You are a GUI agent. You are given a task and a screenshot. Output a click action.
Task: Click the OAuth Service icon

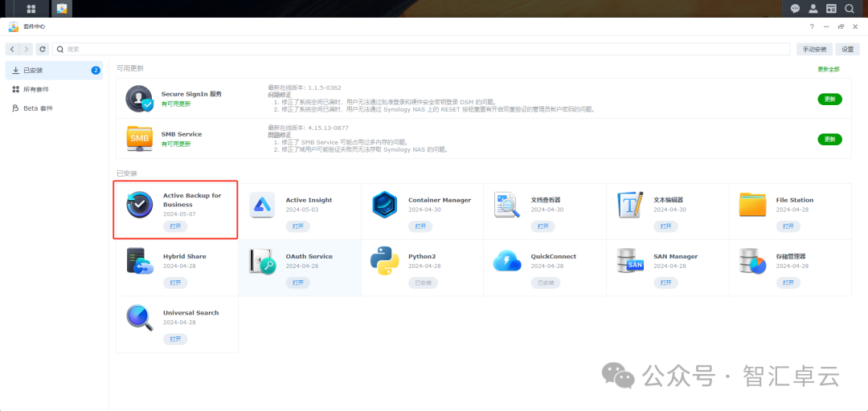(x=262, y=262)
